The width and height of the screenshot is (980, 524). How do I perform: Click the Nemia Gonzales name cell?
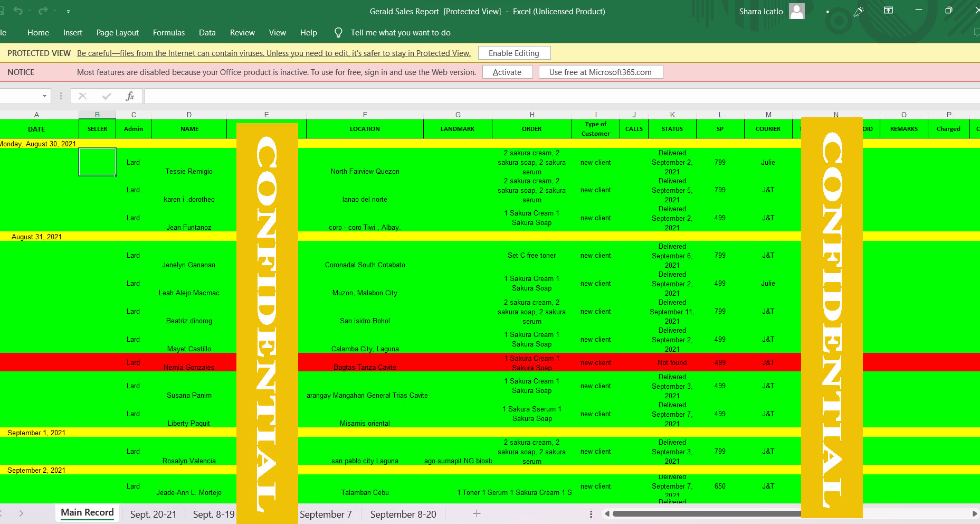pyautogui.click(x=189, y=362)
